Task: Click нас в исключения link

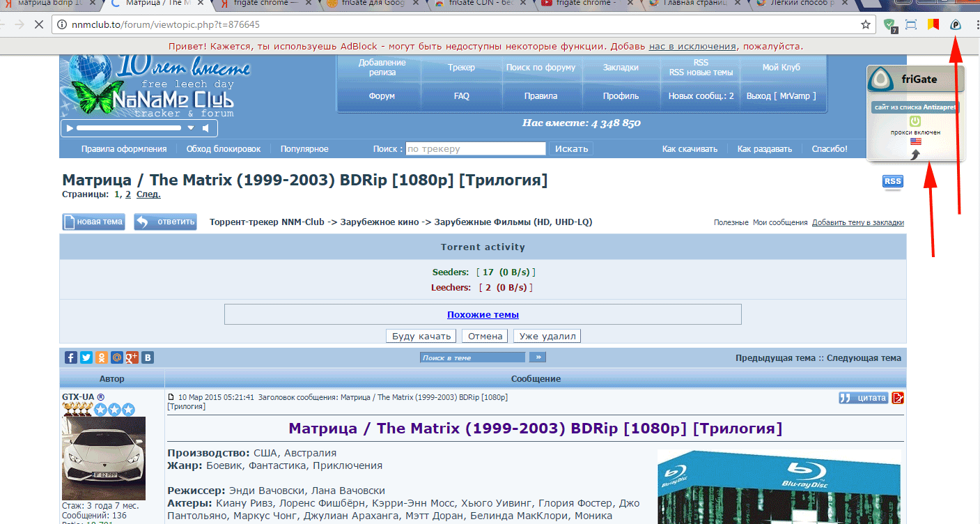Action: (692, 47)
